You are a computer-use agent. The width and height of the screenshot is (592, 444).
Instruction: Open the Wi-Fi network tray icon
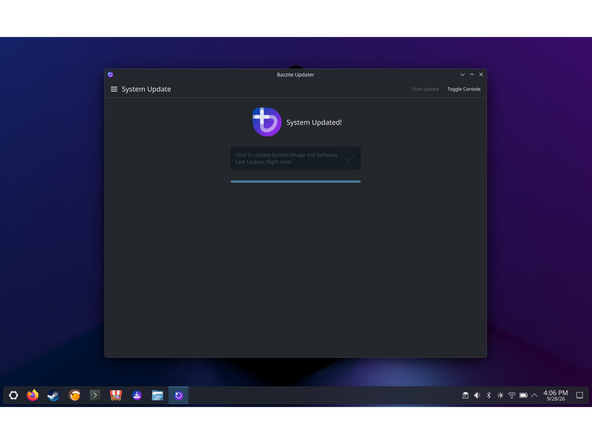pos(512,395)
